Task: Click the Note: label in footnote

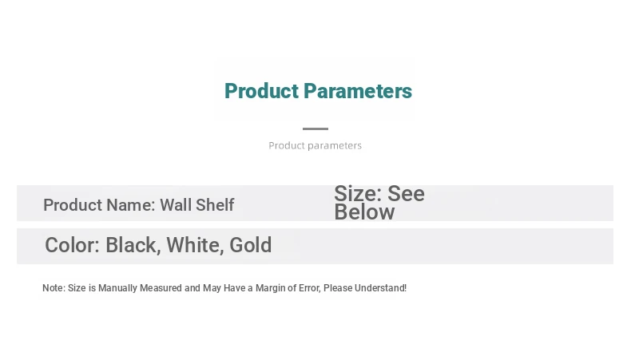Action: tap(54, 288)
